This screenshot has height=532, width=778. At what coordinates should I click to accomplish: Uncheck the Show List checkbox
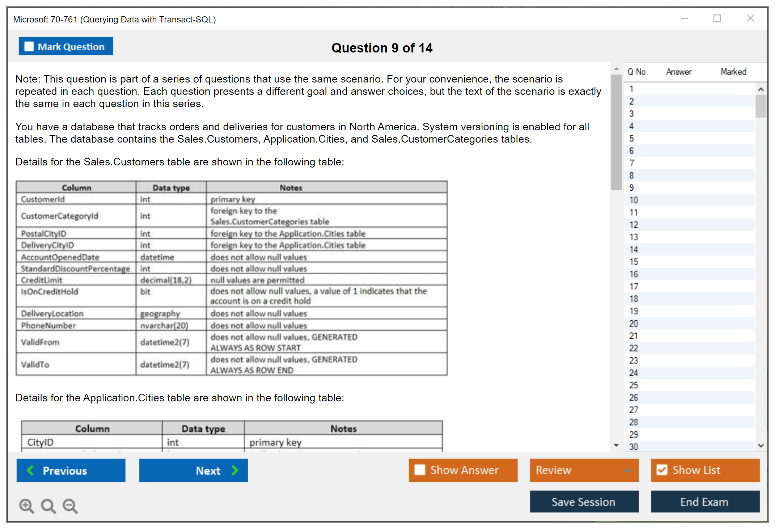point(662,470)
